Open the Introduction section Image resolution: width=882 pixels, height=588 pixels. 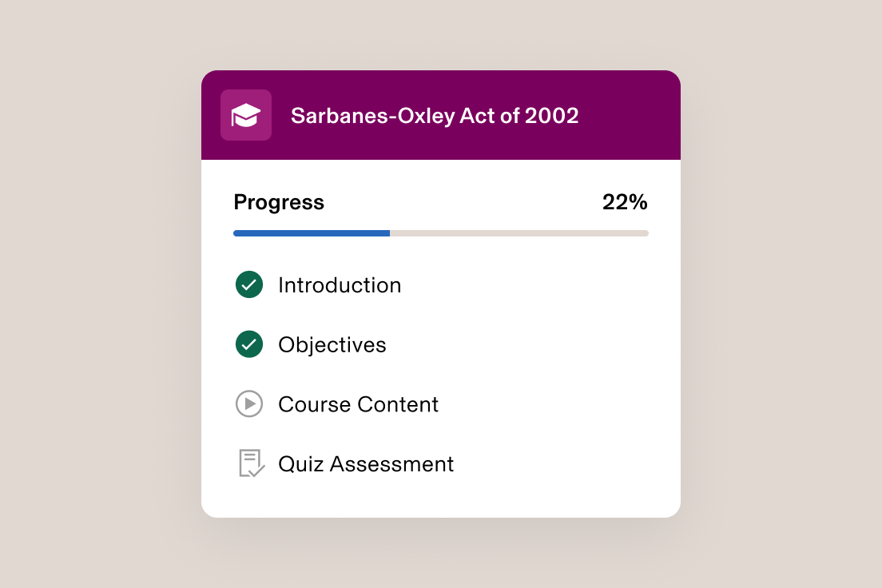pos(340,285)
